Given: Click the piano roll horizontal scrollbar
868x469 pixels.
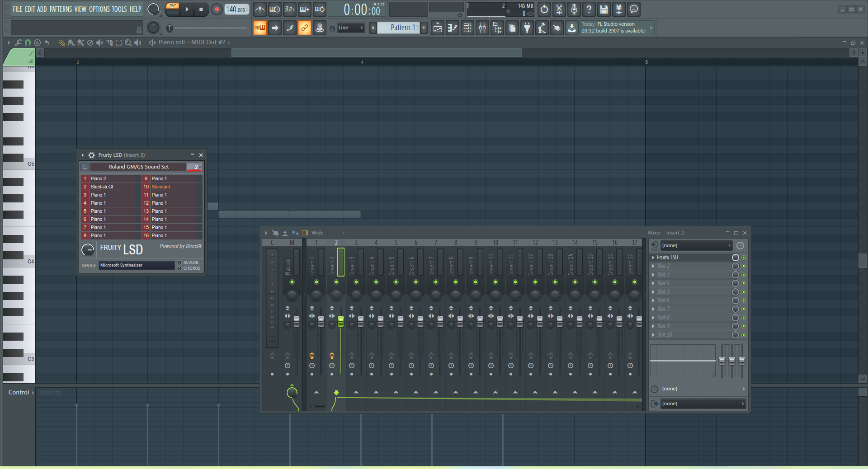Looking at the screenshot, I should [377, 53].
